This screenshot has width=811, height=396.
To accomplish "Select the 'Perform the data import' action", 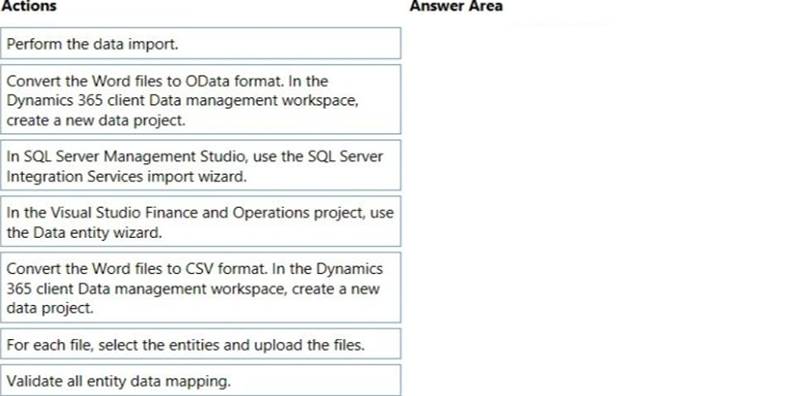I will pos(200,43).
